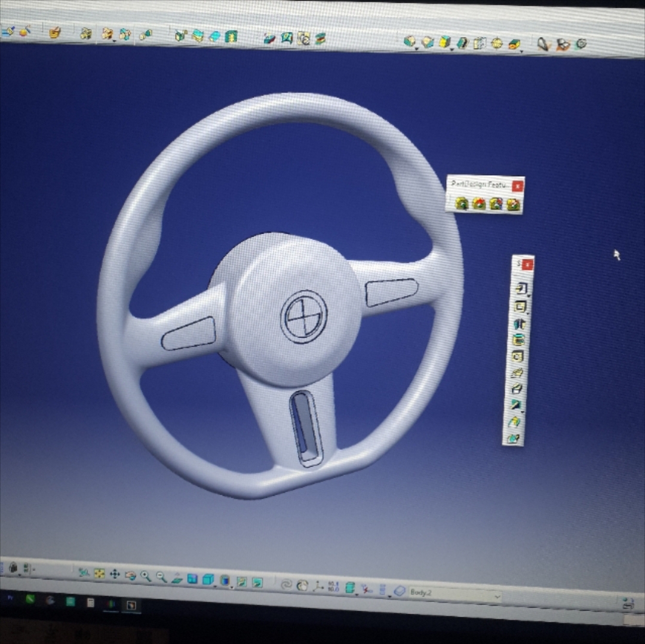Click the Axis System icon

point(318,587)
